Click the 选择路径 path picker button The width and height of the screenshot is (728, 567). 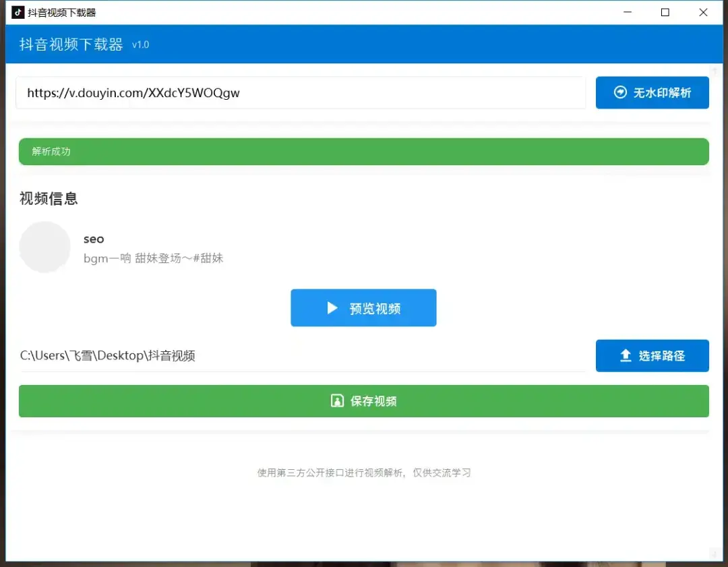(652, 355)
